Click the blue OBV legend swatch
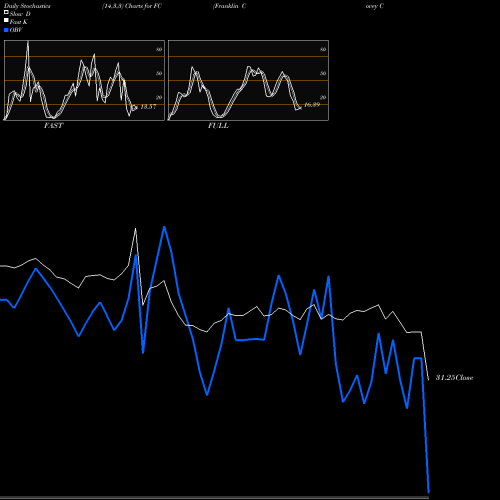The height and width of the screenshot is (500, 500). (6, 30)
